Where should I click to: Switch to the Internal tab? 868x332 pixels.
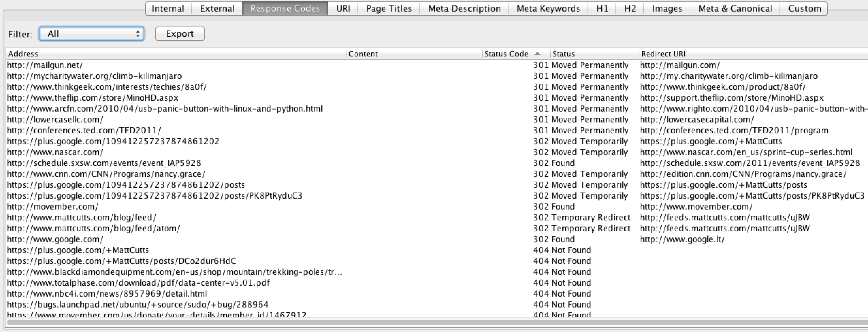click(168, 9)
